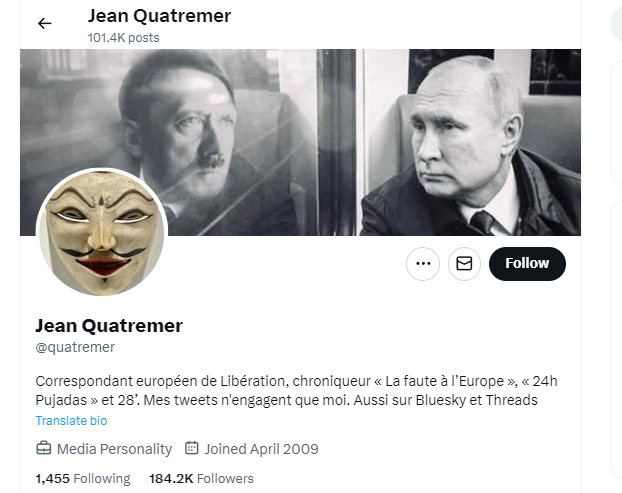Follow Jean Quatremer's account

pyautogui.click(x=527, y=264)
